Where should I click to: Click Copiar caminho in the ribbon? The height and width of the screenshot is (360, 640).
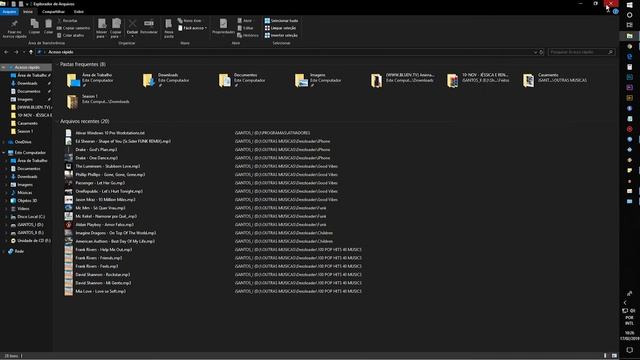pyautogui.click(x=73, y=28)
